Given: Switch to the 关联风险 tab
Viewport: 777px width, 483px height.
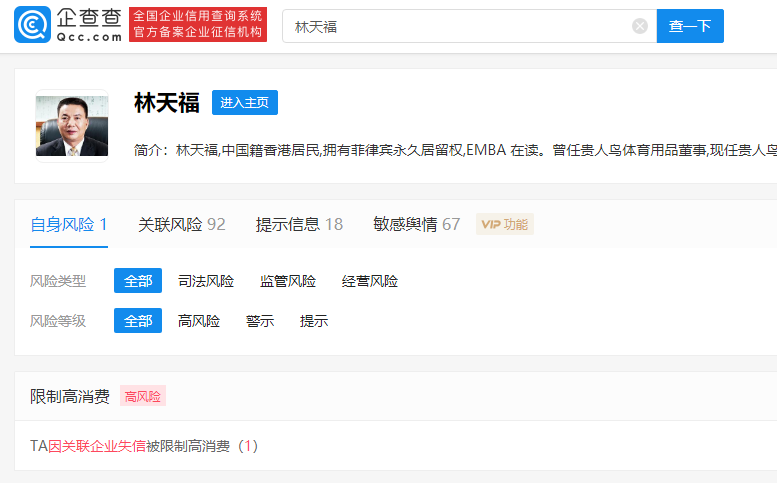Looking at the screenshot, I should click(x=181, y=224).
